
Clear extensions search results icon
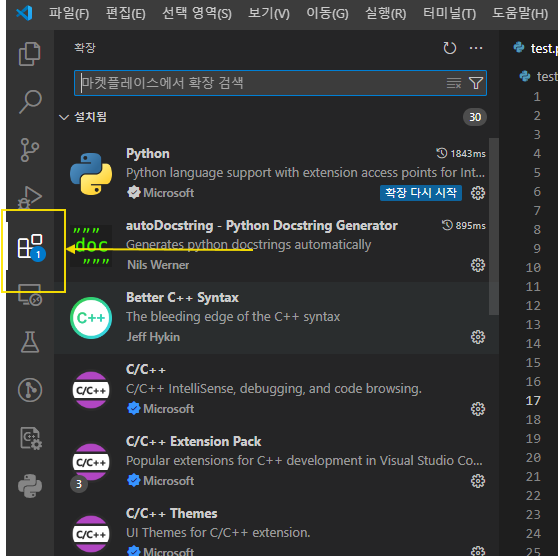(454, 83)
